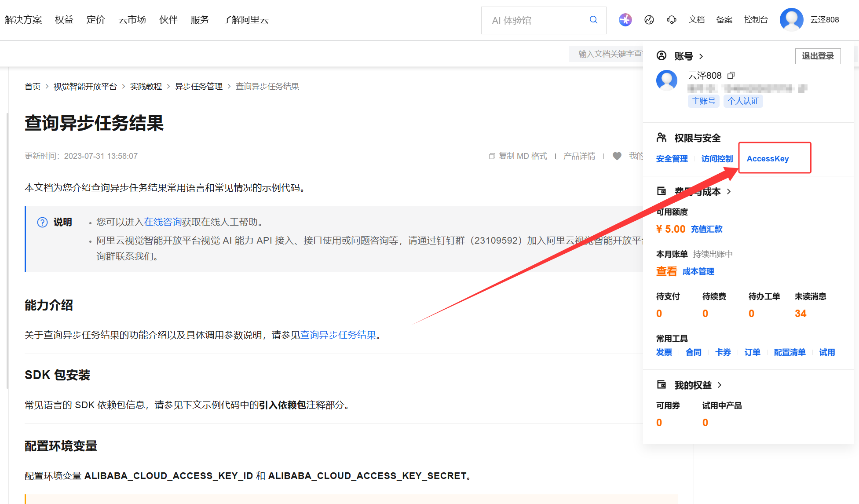Open the customer service headset icon
Image resolution: width=859 pixels, height=504 pixels.
coord(672,20)
